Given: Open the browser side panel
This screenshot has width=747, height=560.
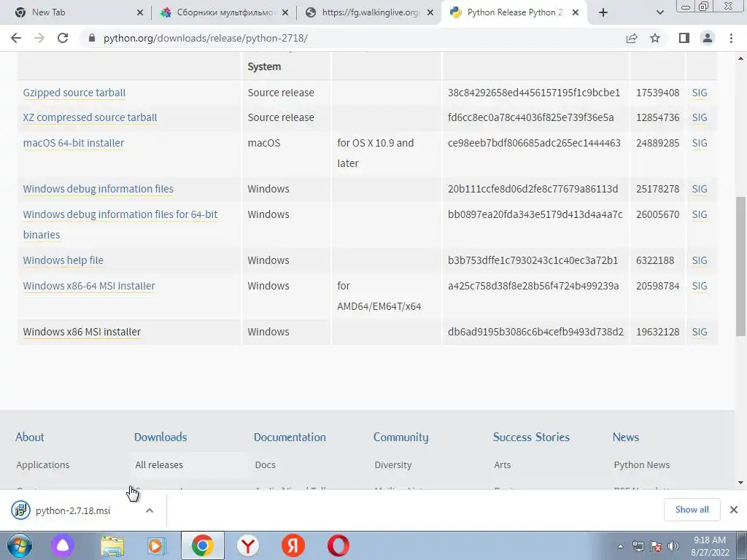Looking at the screenshot, I should point(684,38).
